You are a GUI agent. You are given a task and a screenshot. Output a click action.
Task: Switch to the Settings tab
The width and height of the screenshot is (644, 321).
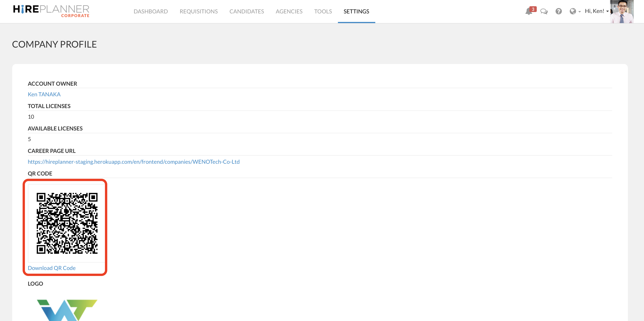pos(356,11)
